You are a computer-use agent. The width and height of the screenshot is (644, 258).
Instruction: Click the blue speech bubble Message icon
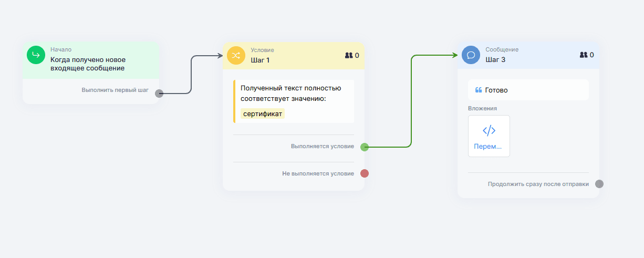471,55
